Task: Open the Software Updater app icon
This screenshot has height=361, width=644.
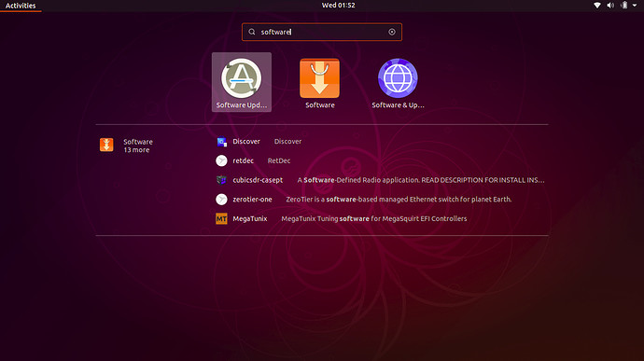Action: 242,78
